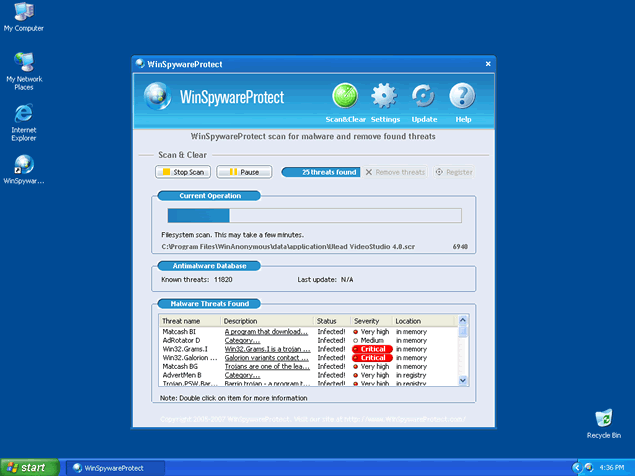
Task: Pause the running scan
Action: [x=243, y=172]
